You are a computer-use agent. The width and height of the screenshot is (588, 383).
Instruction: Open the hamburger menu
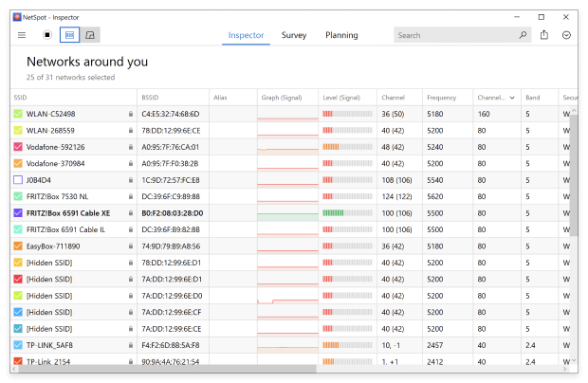pyautogui.click(x=22, y=35)
